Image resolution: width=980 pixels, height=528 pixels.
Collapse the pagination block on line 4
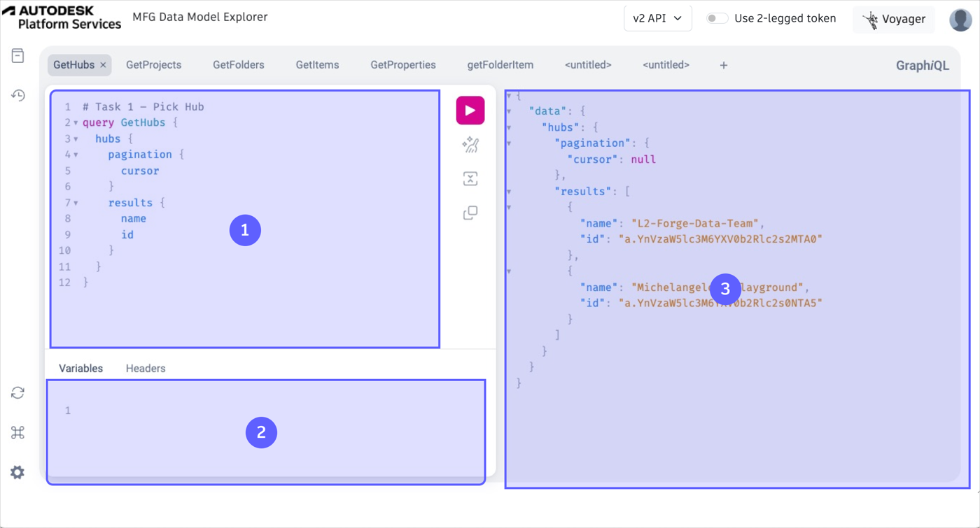click(76, 155)
